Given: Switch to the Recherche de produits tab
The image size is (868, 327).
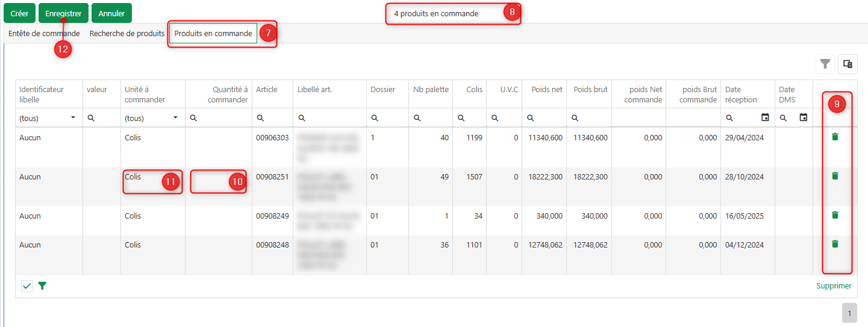Looking at the screenshot, I should point(127,34).
